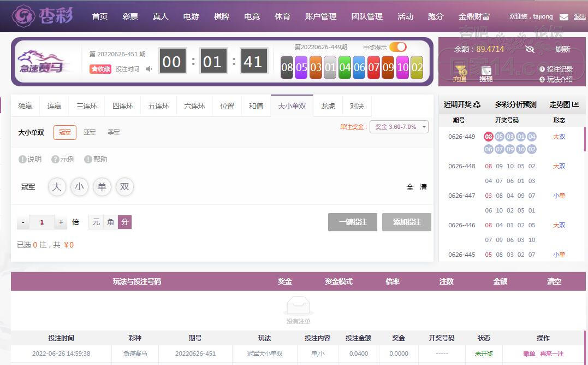Viewport: 588px width, 365px height.
Task: Choose 角 currency unit
Action: (x=110, y=222)
